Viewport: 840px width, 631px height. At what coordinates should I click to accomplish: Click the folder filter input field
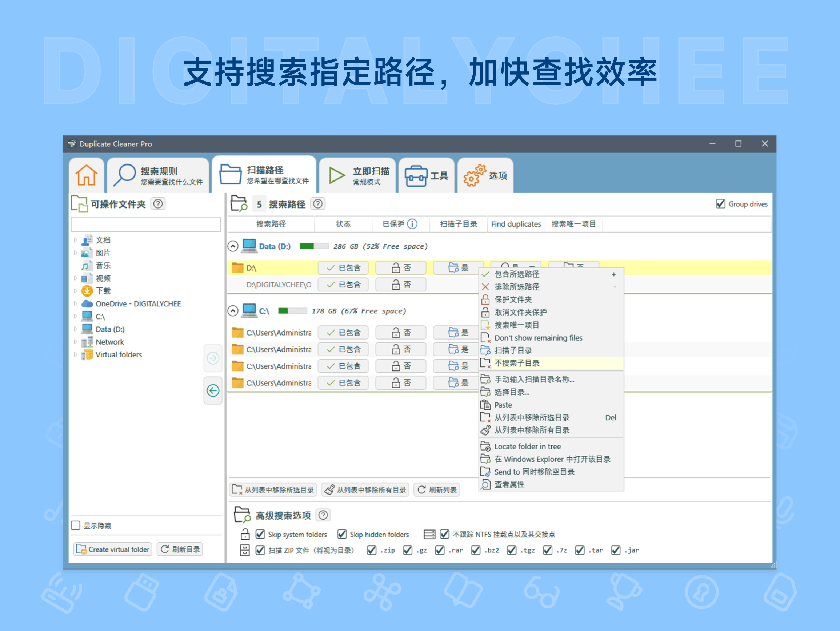click(x=146, y=224)
